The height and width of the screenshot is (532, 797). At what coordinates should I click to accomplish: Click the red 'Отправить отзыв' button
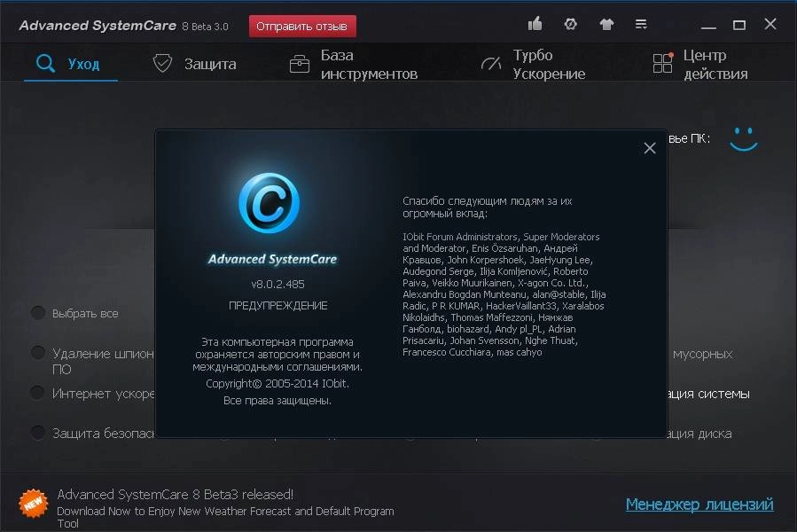pos(302,26)
